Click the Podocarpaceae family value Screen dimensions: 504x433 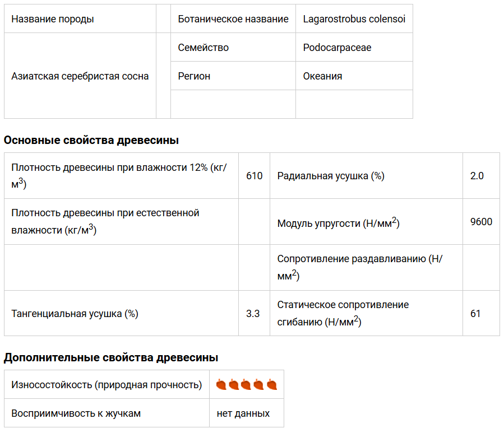(337, 48)
